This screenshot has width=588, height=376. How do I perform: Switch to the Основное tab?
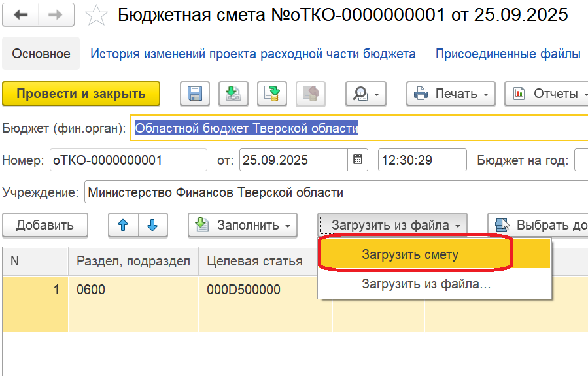point(41,54)
